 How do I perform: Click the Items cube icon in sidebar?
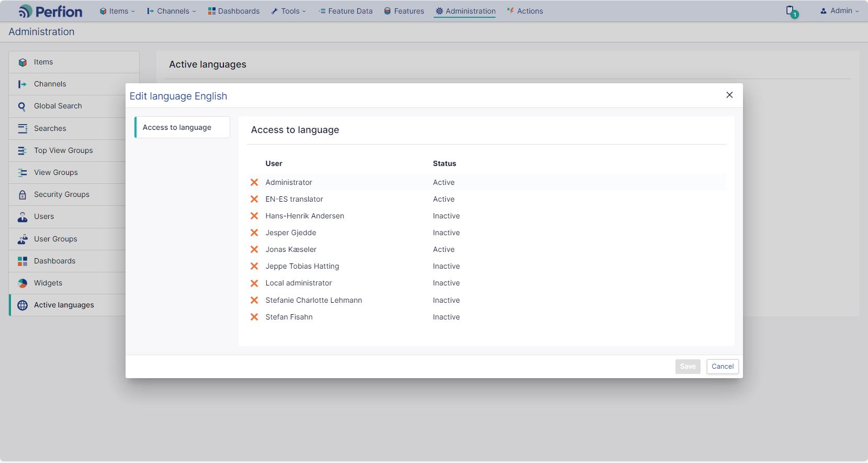coord(22,62)
